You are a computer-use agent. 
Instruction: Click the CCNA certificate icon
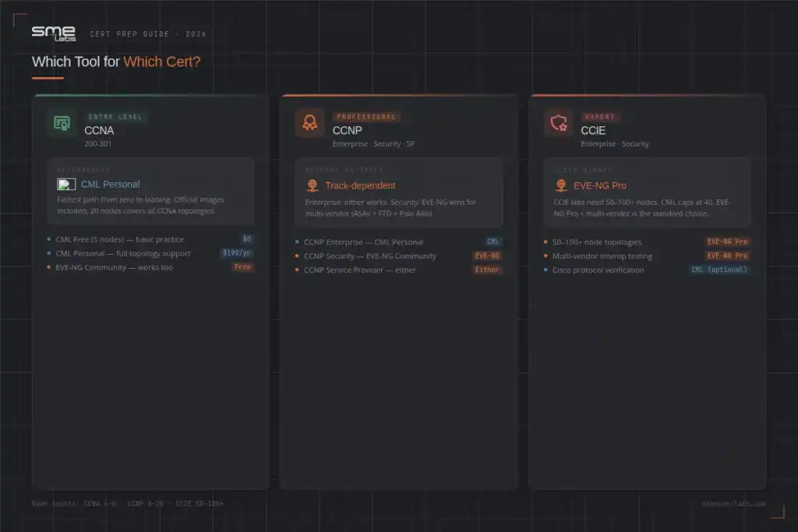click(62, 123)
